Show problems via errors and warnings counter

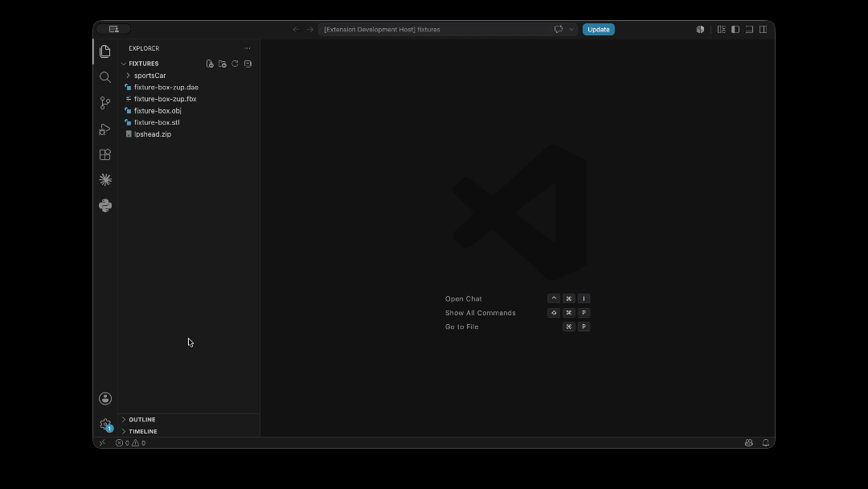click(131, 443)
